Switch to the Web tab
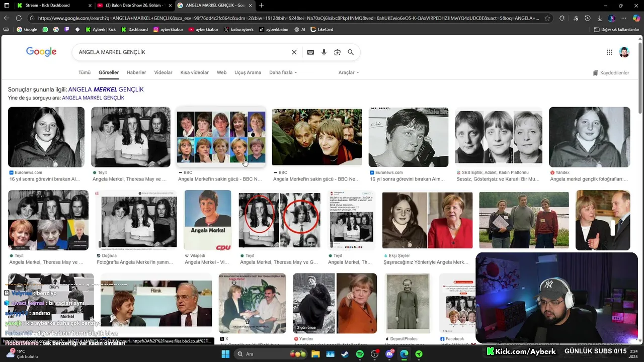 221,72
